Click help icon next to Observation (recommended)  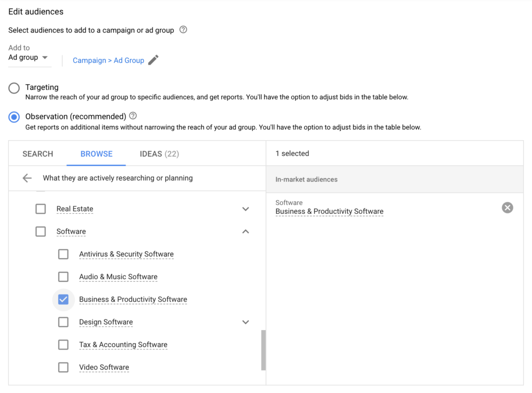(x=133, y=116)
